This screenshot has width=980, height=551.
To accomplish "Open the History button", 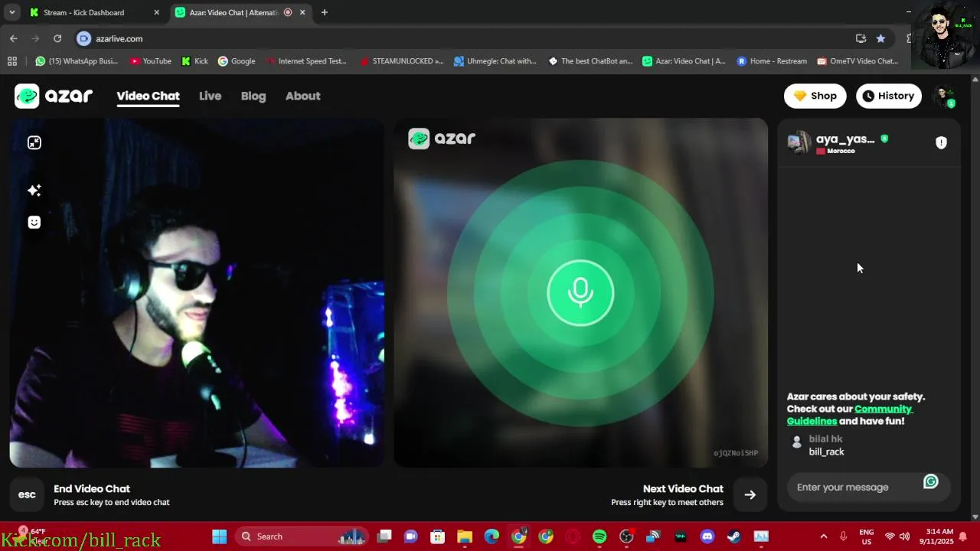I will 888,96.
